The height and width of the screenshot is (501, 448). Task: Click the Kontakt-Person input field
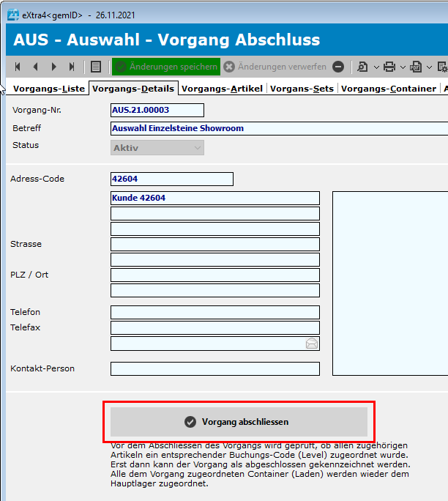[215, 368]
